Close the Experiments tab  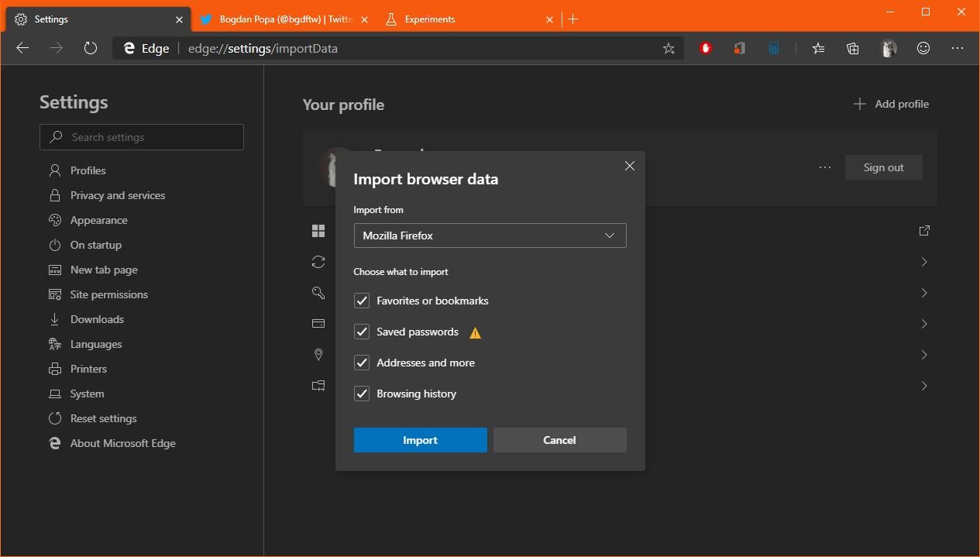point(550,19)
